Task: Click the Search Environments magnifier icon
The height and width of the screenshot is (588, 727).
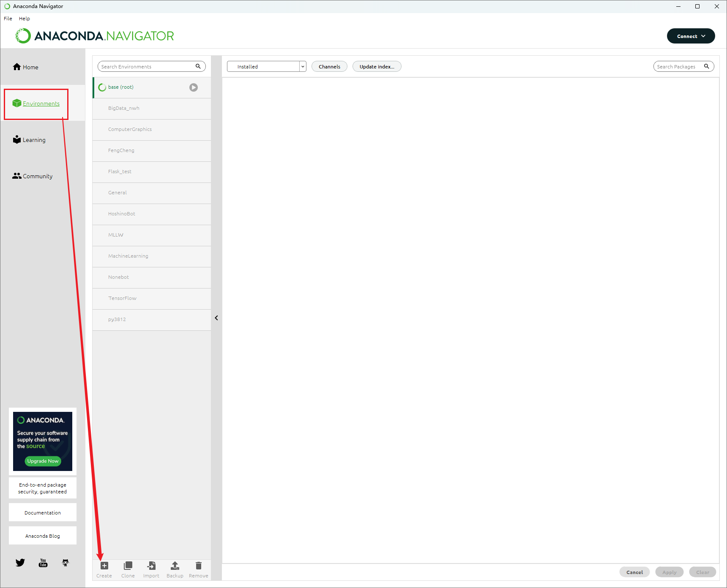Action: [x=198, y=66]
